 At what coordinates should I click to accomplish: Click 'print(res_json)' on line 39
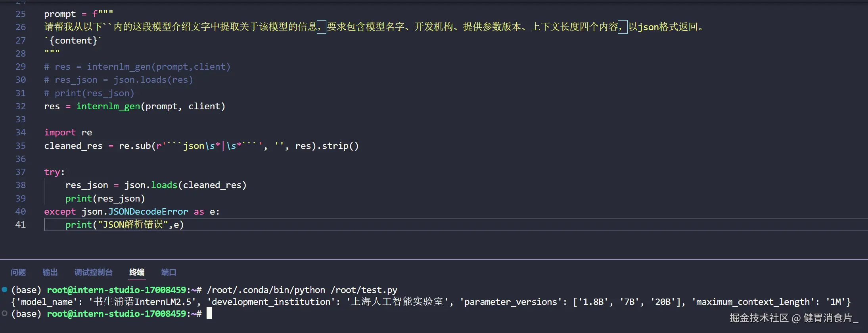coord(105,198)
